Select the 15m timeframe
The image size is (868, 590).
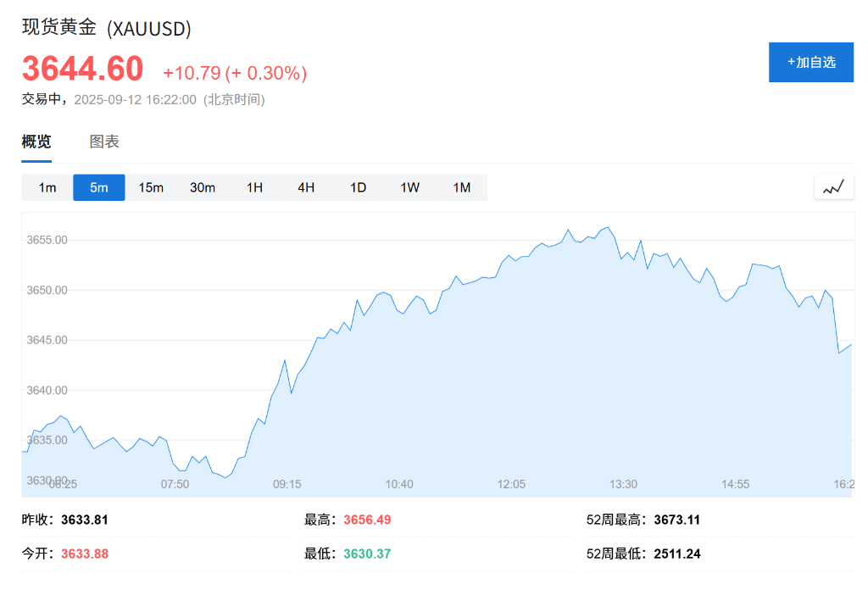pyautogui.click(x=151, y=187)
